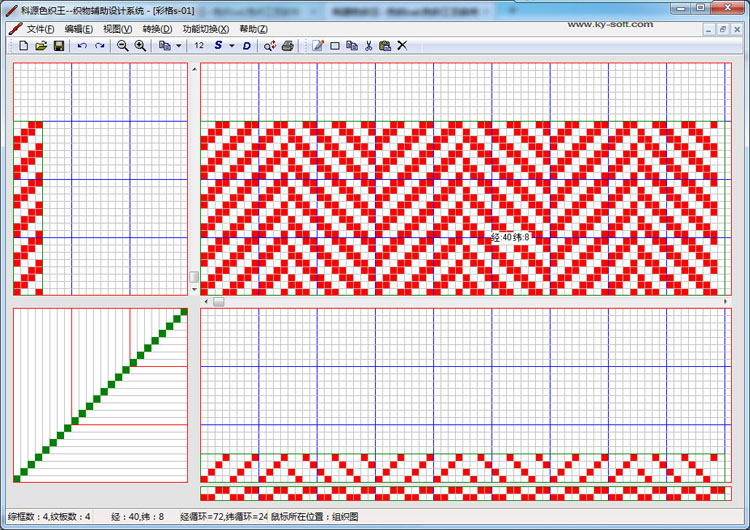Screen dimensions: 750x530
Task: Open the dropdown arrow beside the S icon
Action: 232,46
